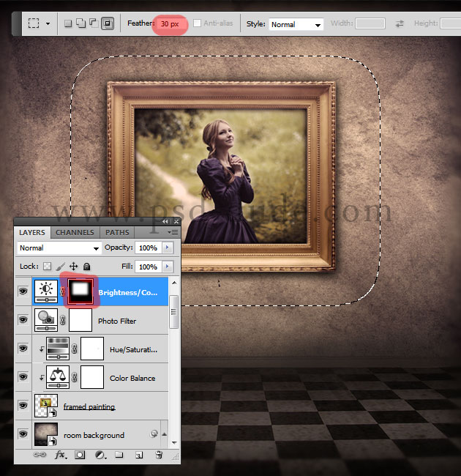The height and width of the screenshot is (476, 461).
Task: Click the Add layer mask icon
Action: pos(80,455)
